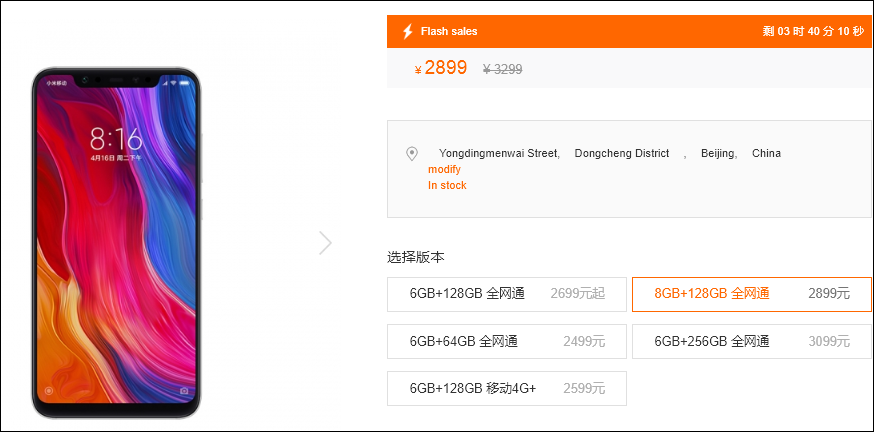The image size is (874, 432).
Task: Click the location pin icon
Action: click(x=411, y=154)
